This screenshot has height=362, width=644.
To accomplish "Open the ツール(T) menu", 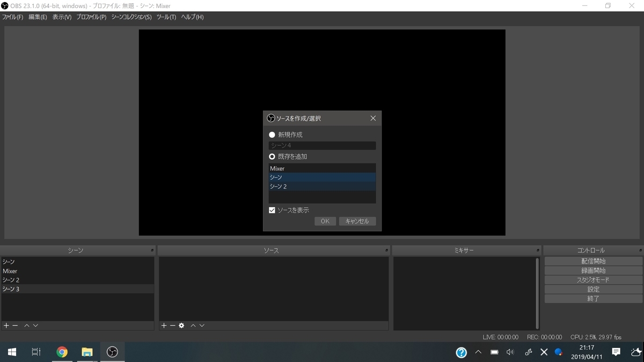I will [x=166, y=17].
